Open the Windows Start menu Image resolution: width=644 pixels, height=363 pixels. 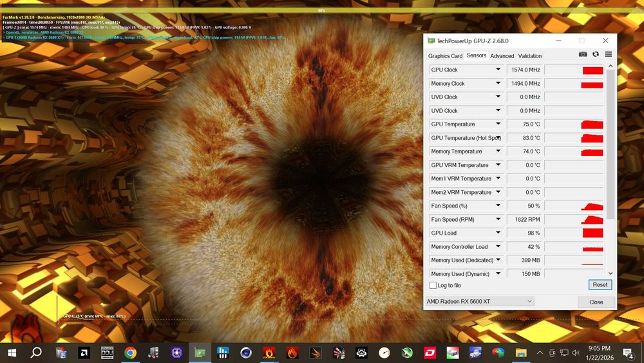[12, 353]
